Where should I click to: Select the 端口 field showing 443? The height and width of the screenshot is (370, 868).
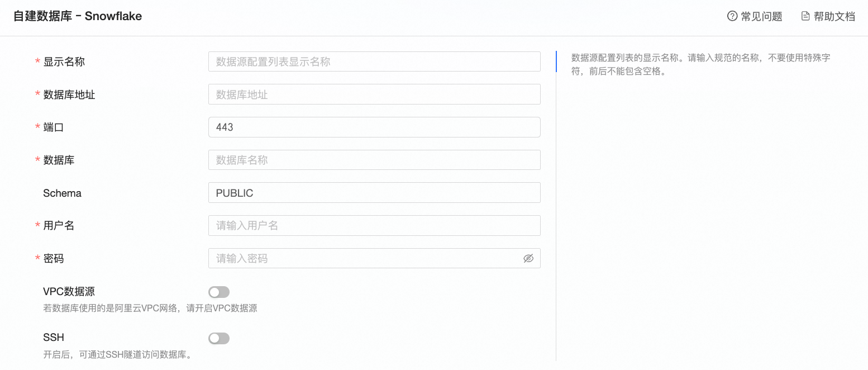[374, 127]
